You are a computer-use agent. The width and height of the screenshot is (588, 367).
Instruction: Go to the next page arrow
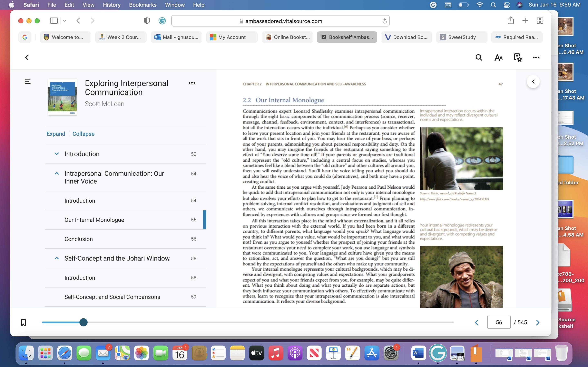pyautogui.click(x=537, y=322)
